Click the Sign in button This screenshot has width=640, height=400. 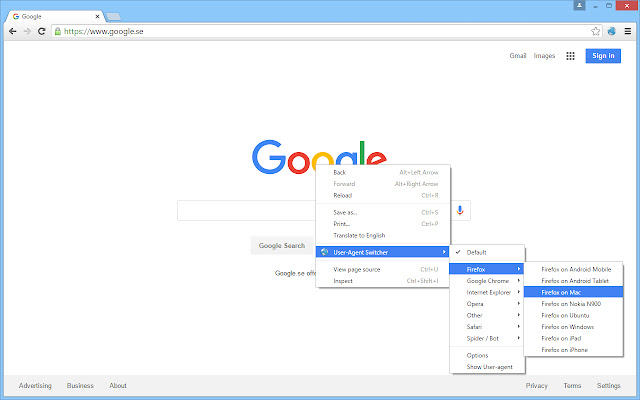click(x=603, y=56)
